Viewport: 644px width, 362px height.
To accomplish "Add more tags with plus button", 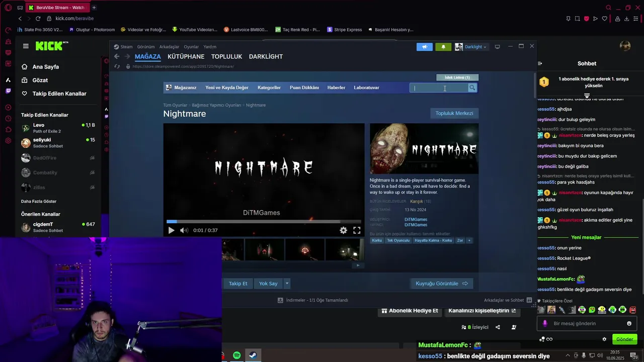I will [x=469, y=240].
